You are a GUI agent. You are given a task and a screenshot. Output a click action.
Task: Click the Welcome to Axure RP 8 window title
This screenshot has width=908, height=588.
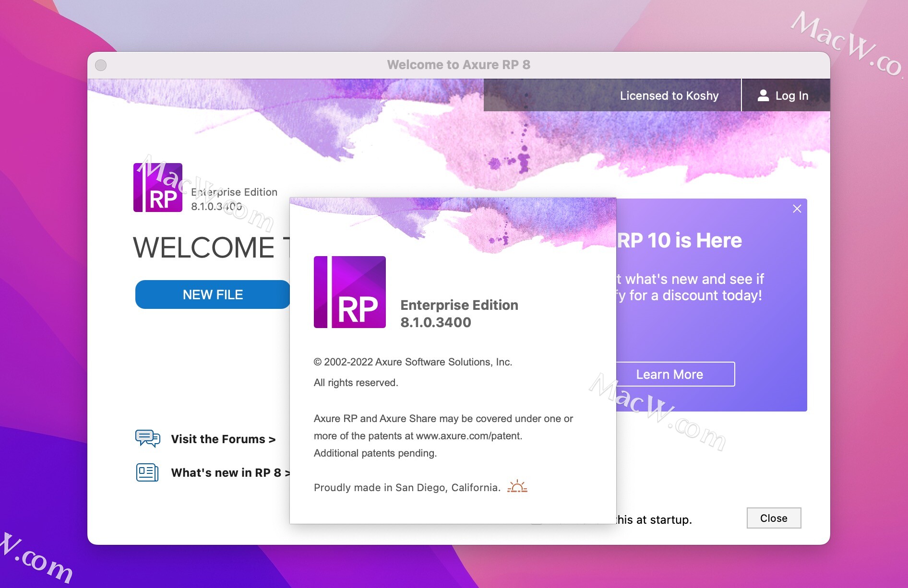click(459, 65)
